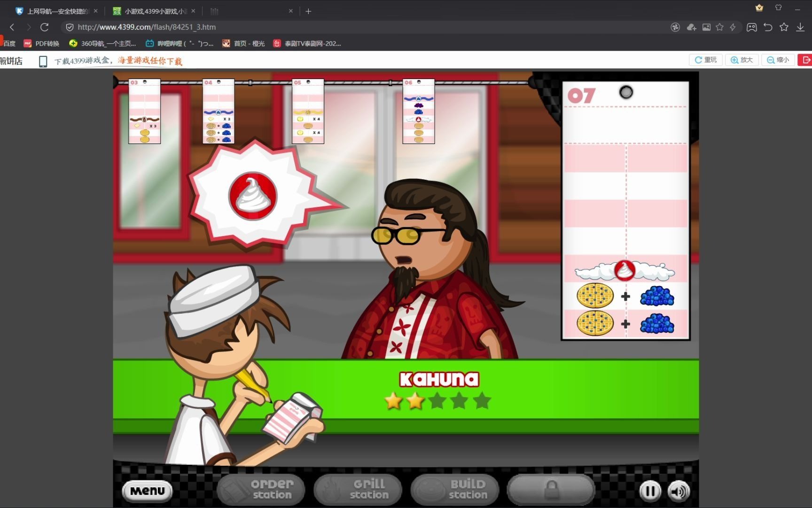The image size is (812, 508).
Task: Click the red exit icon button
Action: click(805, 60)
